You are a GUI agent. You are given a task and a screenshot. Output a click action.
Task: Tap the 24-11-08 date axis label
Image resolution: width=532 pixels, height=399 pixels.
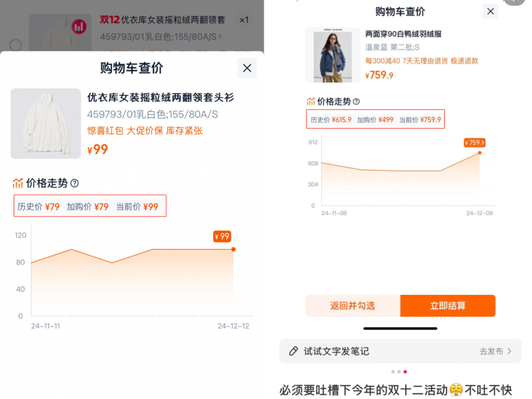click(x=334, y=213)
